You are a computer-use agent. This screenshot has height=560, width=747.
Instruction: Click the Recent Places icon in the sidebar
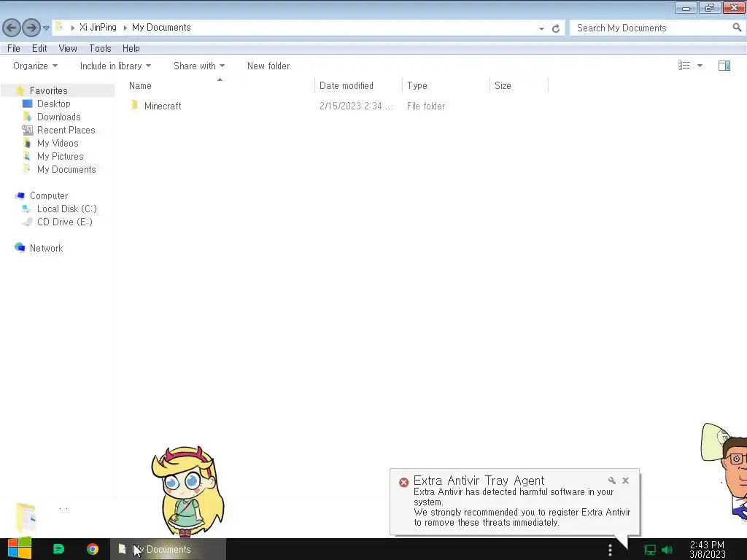pyautogui.click(x=27, y=130)
